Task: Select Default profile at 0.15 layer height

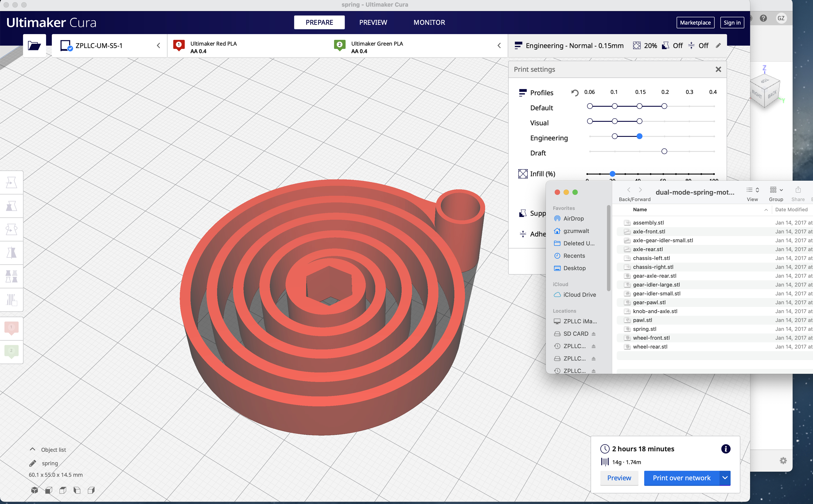Action: pyautogui.click(x=639, y=106)
